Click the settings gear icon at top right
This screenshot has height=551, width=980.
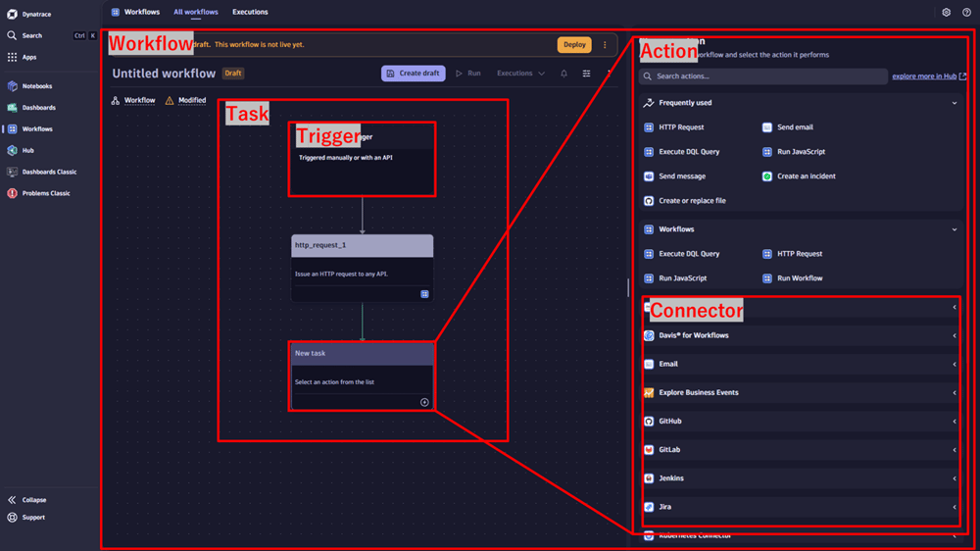(946, 13)
